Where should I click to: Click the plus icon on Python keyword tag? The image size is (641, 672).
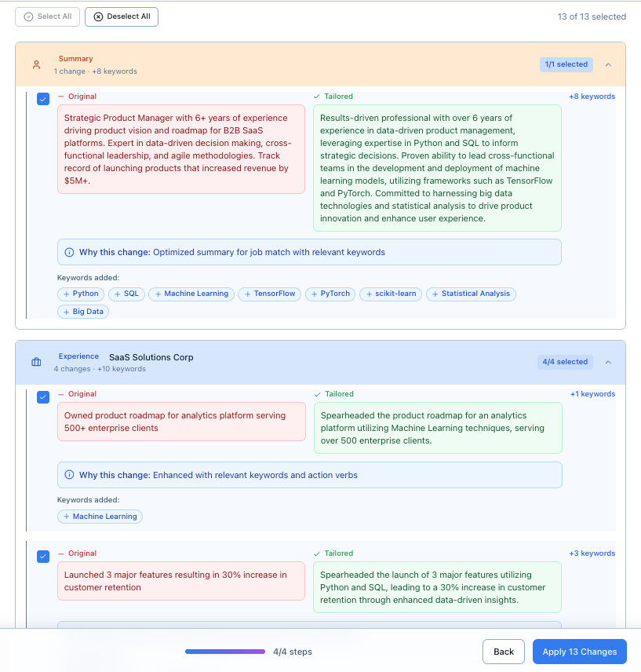[x=67, y=294]
